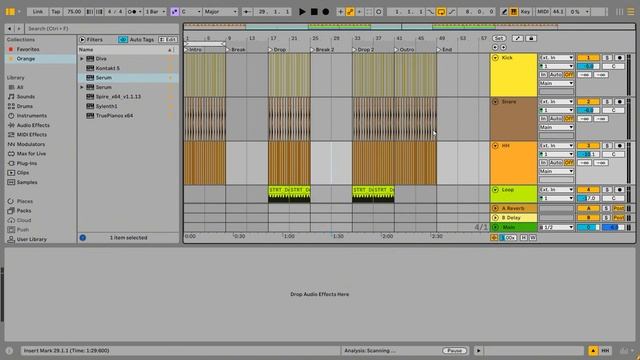Viewport: 640px width, 360px height.
Task: Click the Main track volume slider
Action: 588,227
